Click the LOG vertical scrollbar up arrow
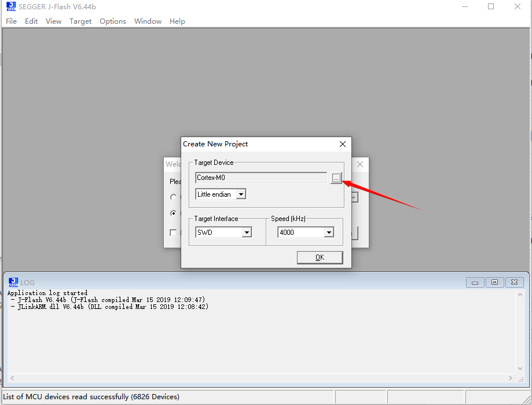This screenshot has width=532, height=405. point(520,294)
